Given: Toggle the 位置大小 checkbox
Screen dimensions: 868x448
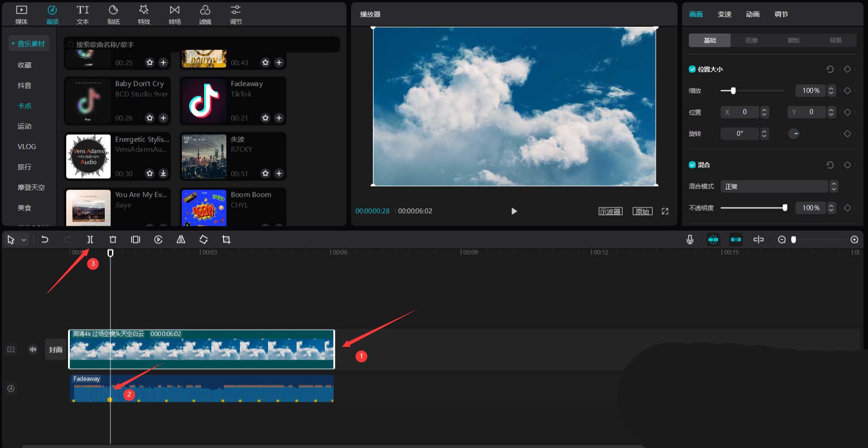Looking at the screenshot, I should (692, 69).
